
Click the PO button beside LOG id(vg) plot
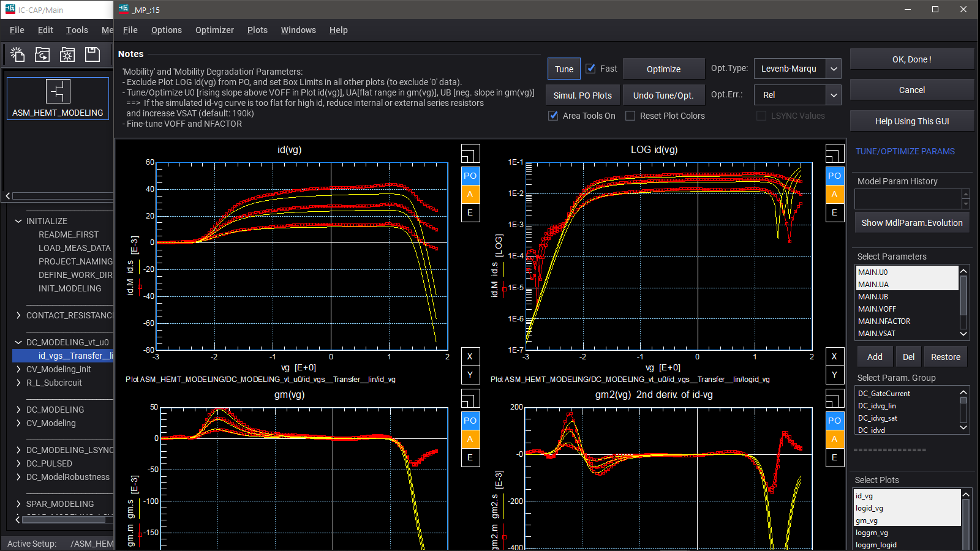(x=834, y=176)
